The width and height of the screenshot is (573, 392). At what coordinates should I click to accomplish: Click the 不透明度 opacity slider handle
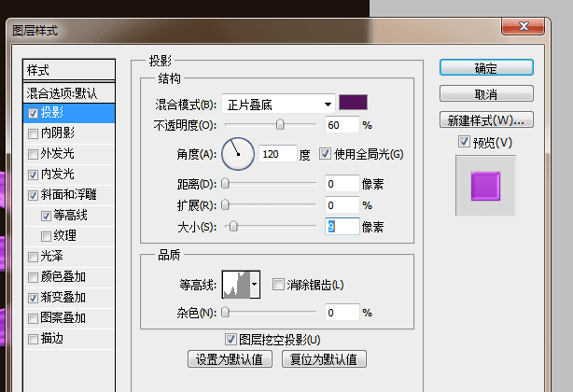pos(280,124)
